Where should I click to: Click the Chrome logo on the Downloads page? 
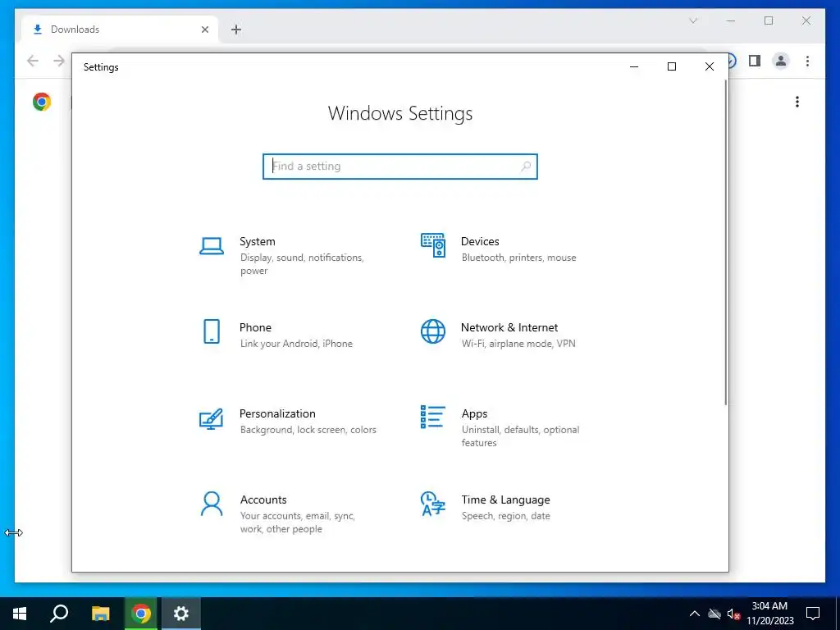(42, 102)
